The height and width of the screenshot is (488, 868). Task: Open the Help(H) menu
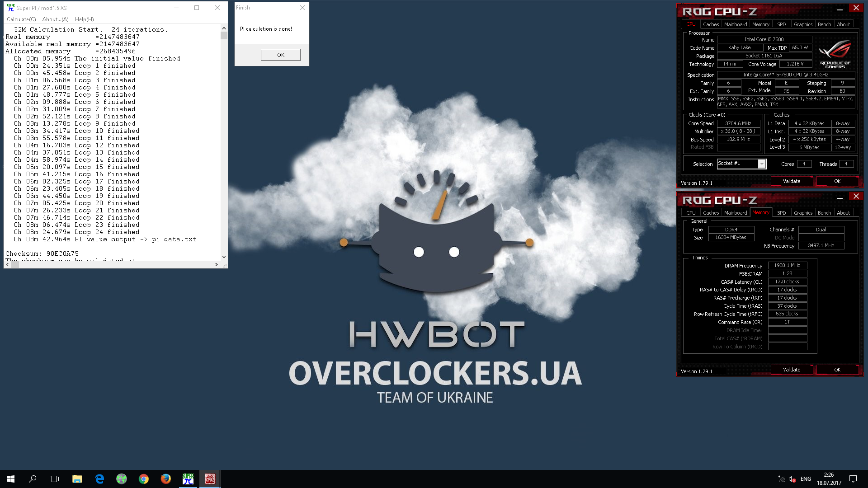pos(84,19)
